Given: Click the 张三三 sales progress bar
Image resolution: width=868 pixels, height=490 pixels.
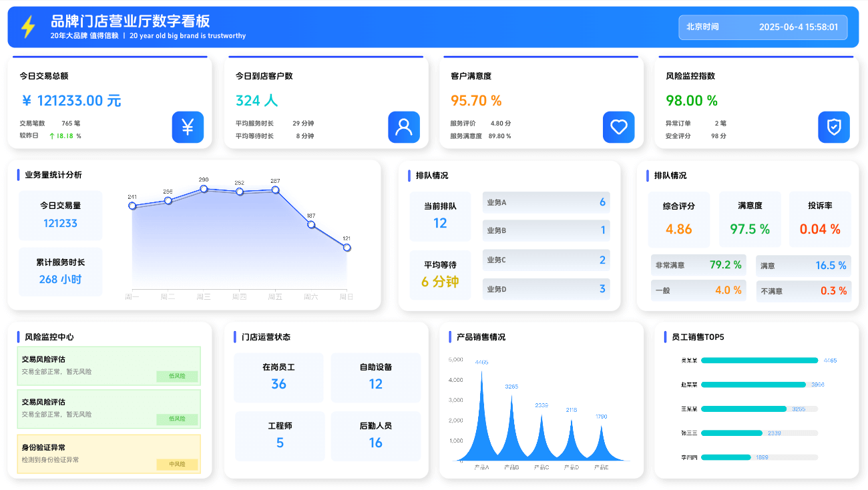Looking at the screenshot, I should tap(731, 433).
